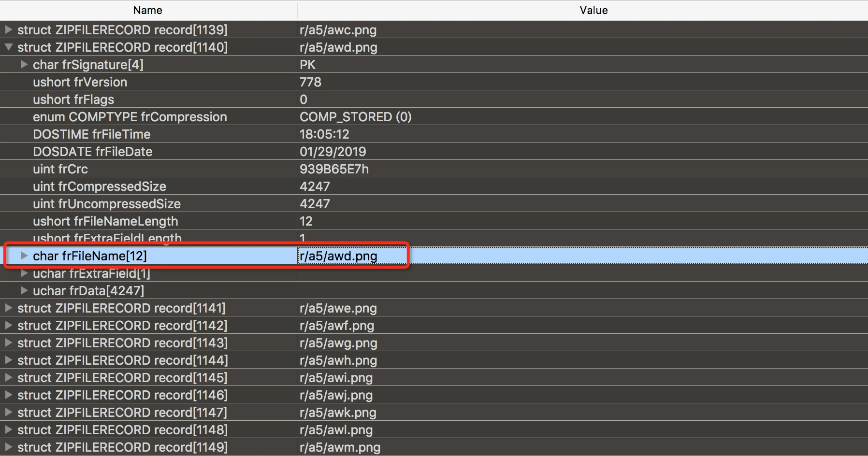The width and height of the screenshot is (868, 456).
Task: Click the frVersion value 778
Action: pos(310,82)
